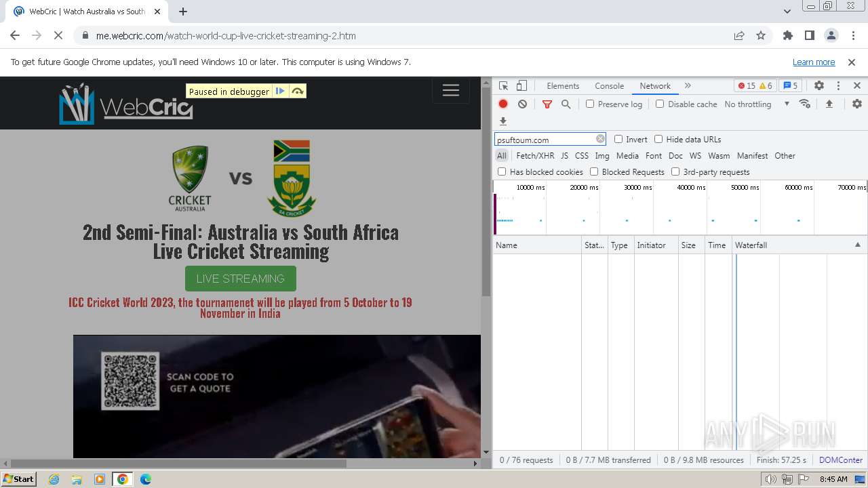This screenshot has height=488, width=868.
Task: Open the WebCric hamburger menu
Action: click(451, 91)
